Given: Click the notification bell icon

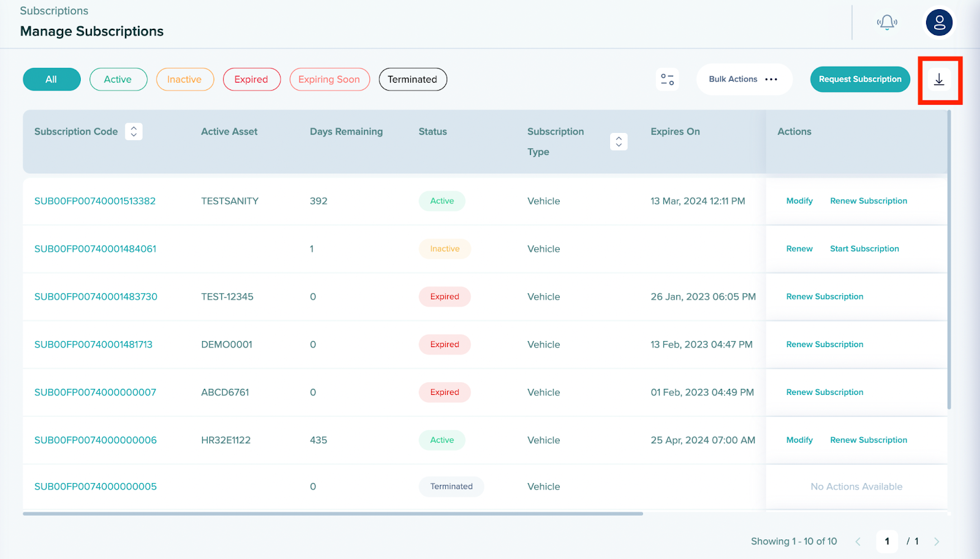Looking at the screenshot, I should pyautogui.click(x=886, y=23).
